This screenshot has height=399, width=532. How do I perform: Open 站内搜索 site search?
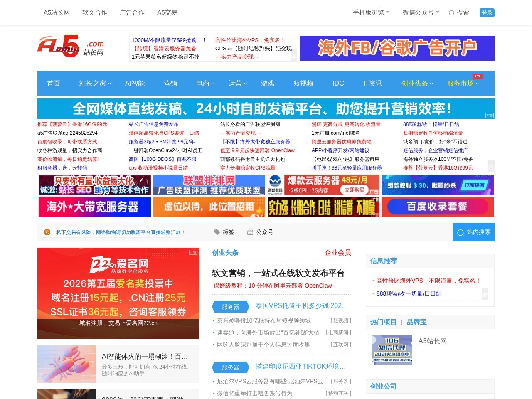click(473, 232)
